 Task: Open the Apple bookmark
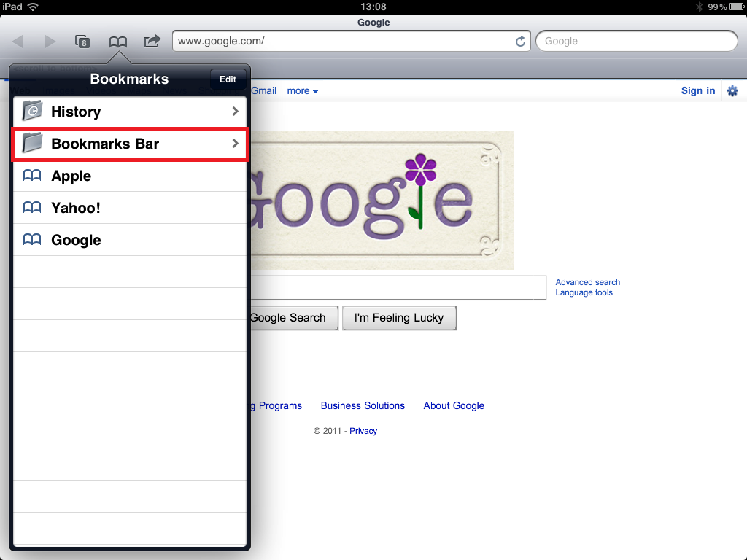(x=71, y=176)
